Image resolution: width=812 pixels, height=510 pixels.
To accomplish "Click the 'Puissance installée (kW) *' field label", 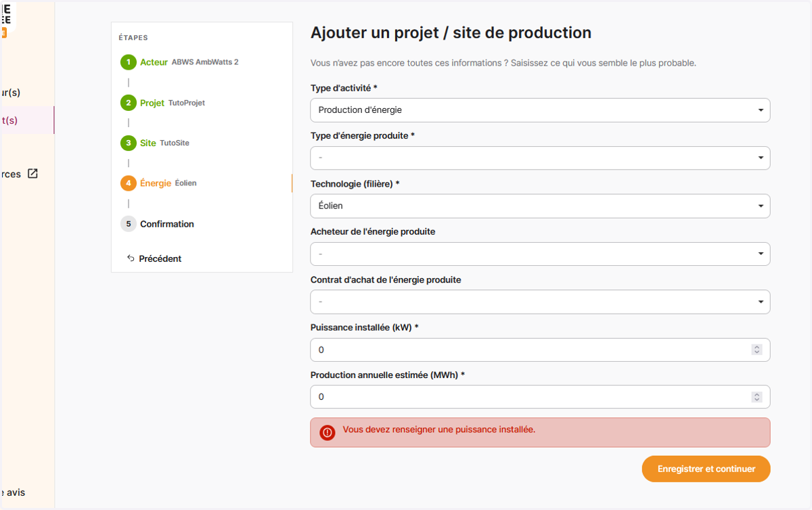I will (x=365, y=327).
